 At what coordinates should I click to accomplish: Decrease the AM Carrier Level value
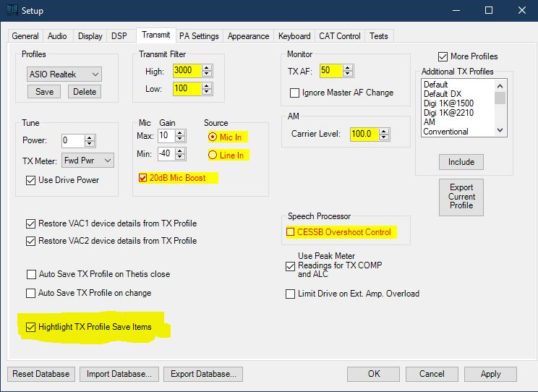tap(384, 137)
